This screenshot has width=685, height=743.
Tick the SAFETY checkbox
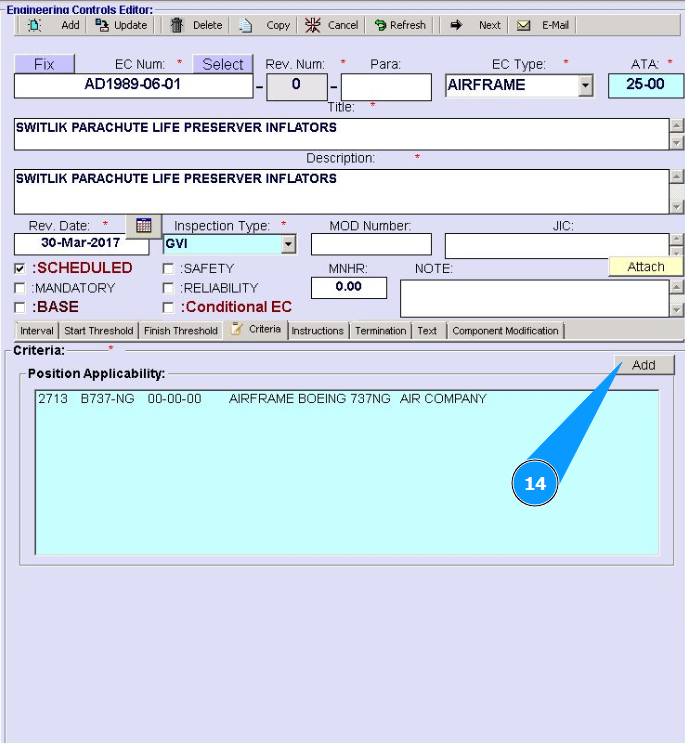[x=168, y=269]
